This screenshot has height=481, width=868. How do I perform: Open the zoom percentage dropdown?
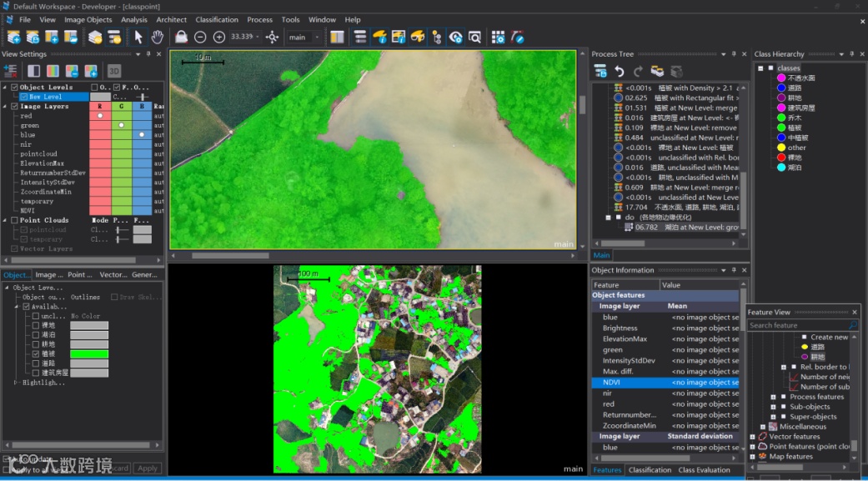click(x=258, y=38)
